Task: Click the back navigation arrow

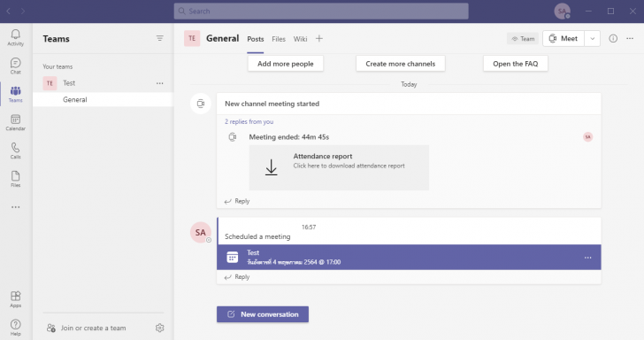Action: (8, 12)
